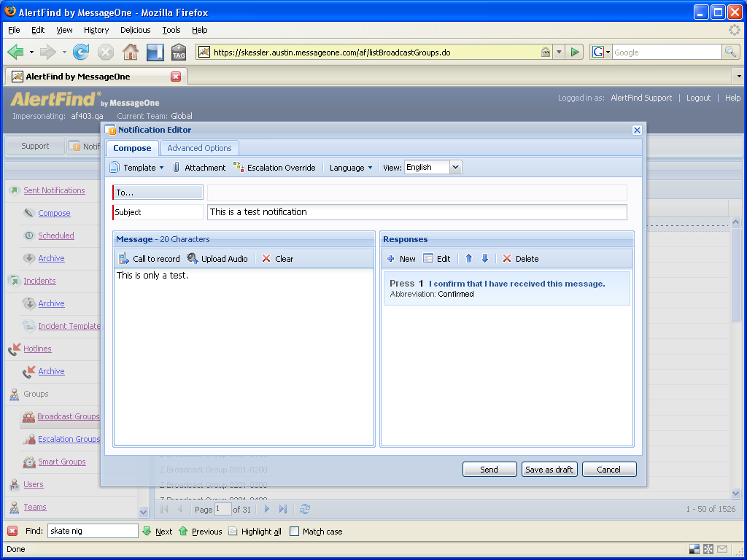Click inside the message body text area
The image size is (747, 560).
coord(244,357)
